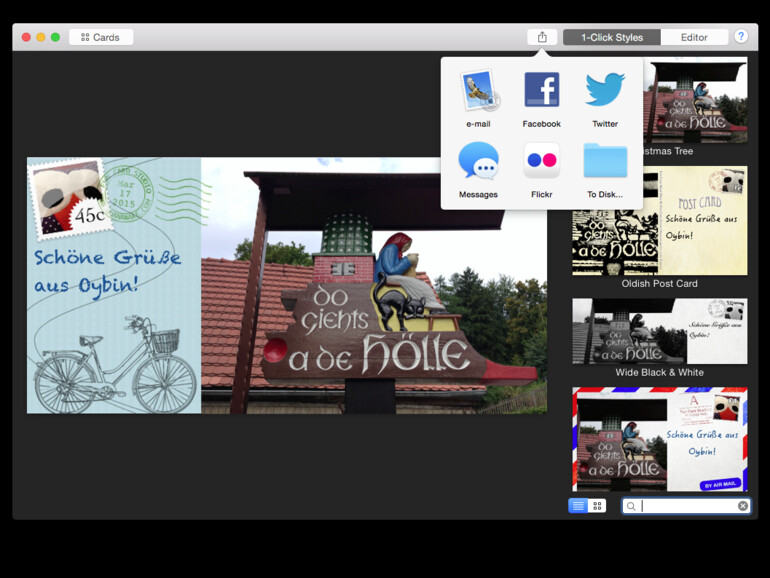Switch to the Editor tab
This screenshot has height=578, width=770.
[694, 37]
